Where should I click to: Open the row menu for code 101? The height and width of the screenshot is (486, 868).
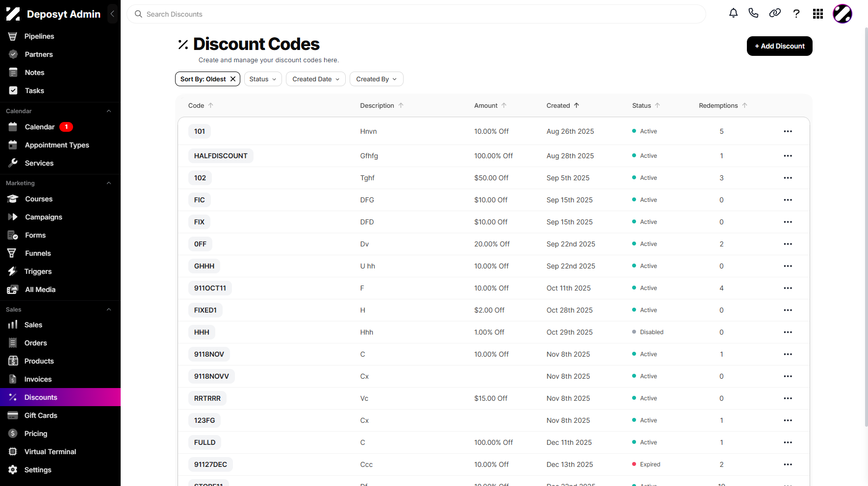(x=788, y=131)
